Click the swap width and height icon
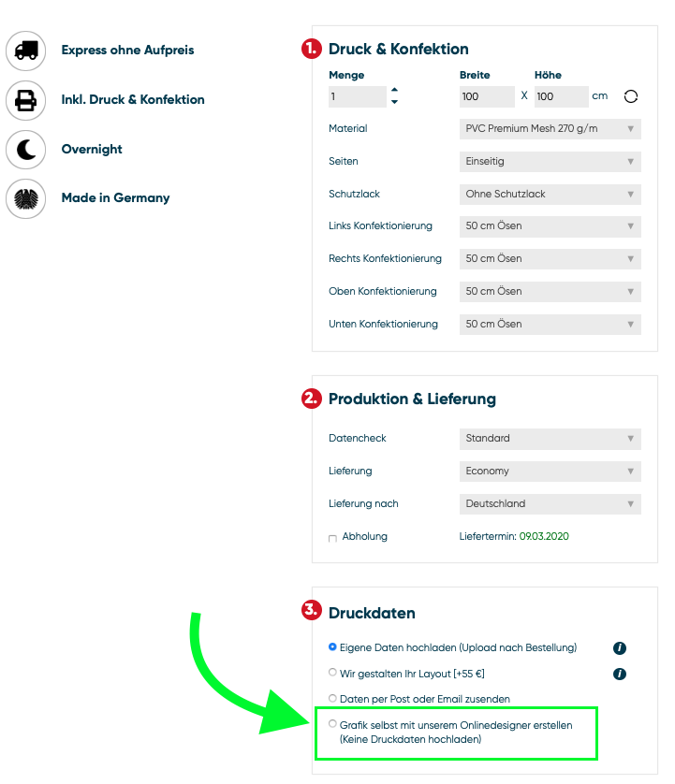 [630, 96]
